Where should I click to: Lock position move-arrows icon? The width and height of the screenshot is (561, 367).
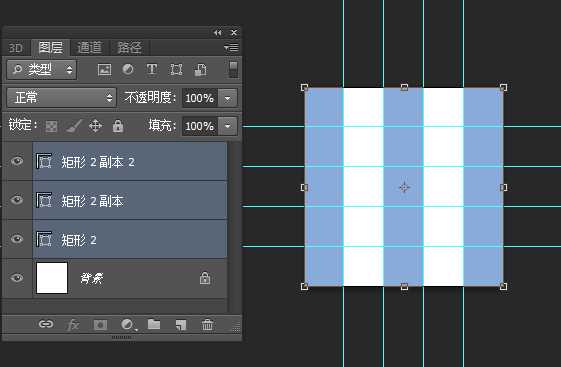(x=96, y=126)
